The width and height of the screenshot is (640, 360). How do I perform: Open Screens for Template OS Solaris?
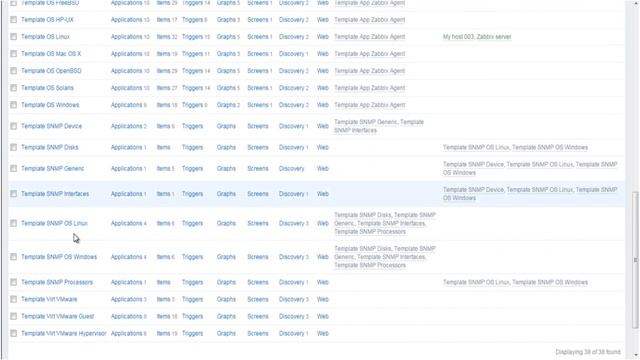click(258, 88)
